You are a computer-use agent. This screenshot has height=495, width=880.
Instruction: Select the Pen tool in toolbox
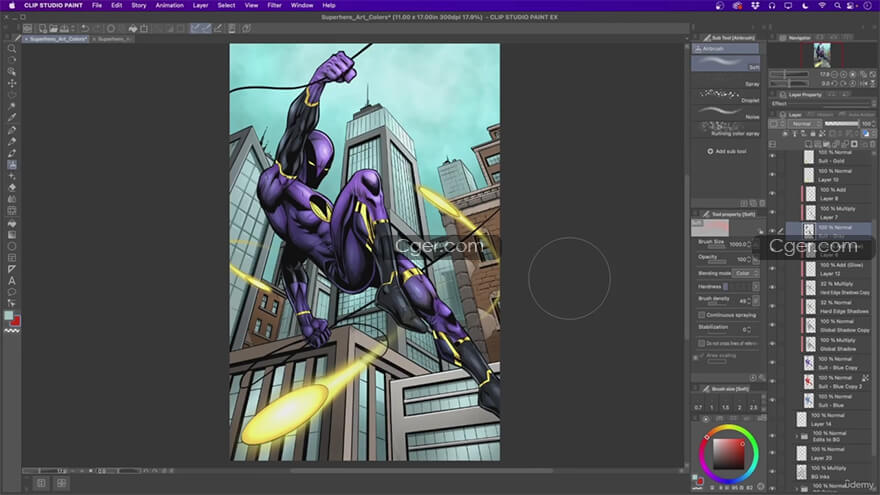click(x=12, y=130)
